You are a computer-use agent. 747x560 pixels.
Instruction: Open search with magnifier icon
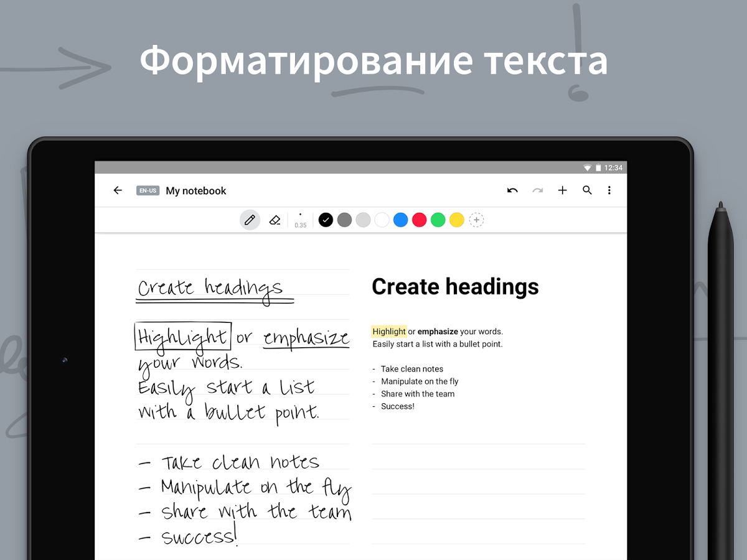point(587,190)
